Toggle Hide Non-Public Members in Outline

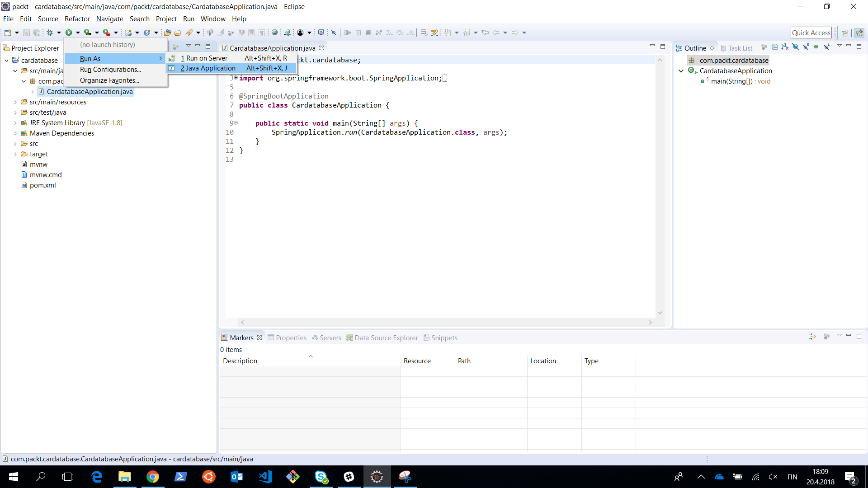[816, 47]
